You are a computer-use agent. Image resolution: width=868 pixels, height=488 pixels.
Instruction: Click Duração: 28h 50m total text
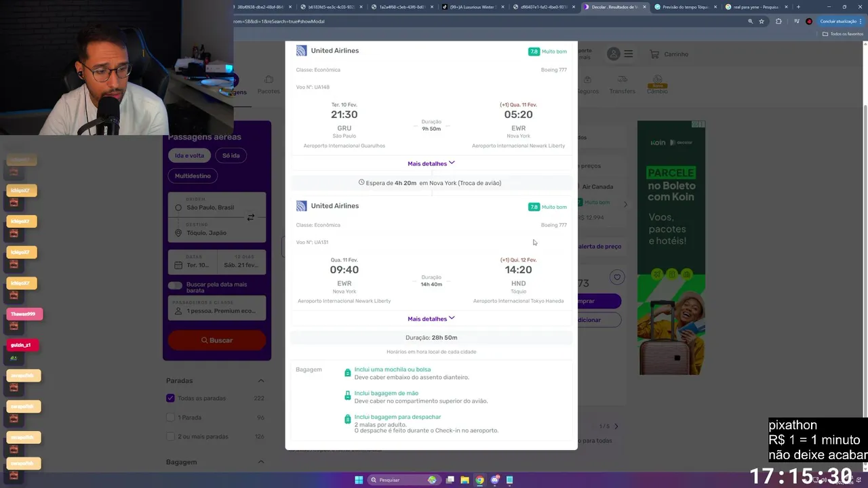point(431,338)
